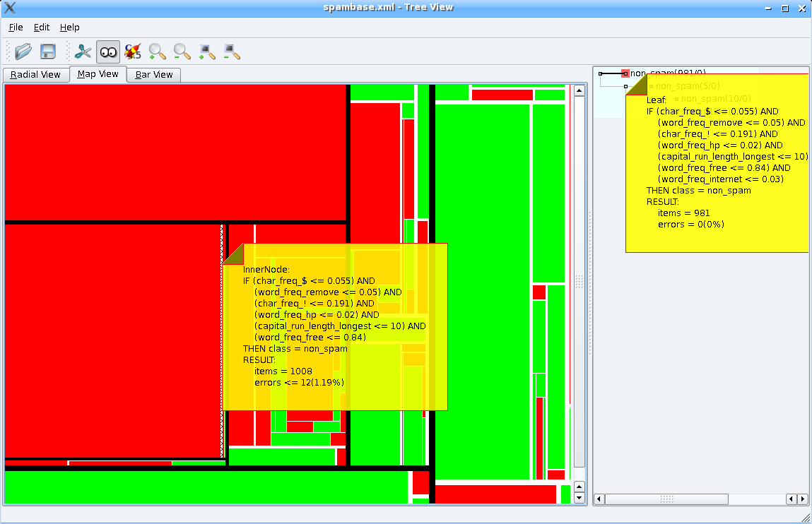Screen dimensions: 812x524
Task: Click the 'errors <= 12(1.19%)' tooltip line
Action: pos(300,383)
